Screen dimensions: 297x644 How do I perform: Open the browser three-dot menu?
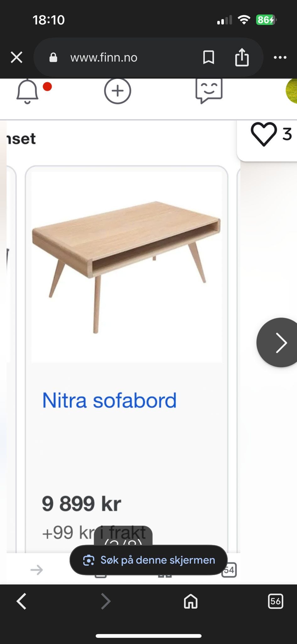[280, 58]
